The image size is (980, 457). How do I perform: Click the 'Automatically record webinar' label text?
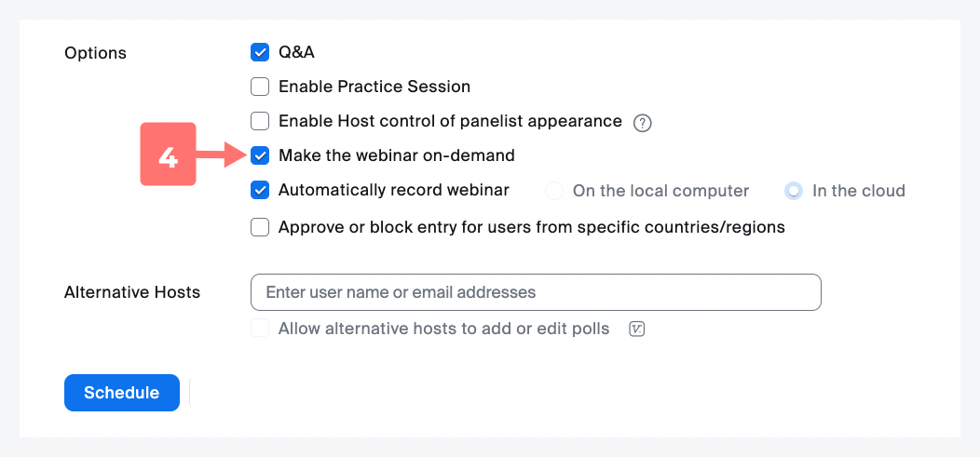(x=394, y=190)
